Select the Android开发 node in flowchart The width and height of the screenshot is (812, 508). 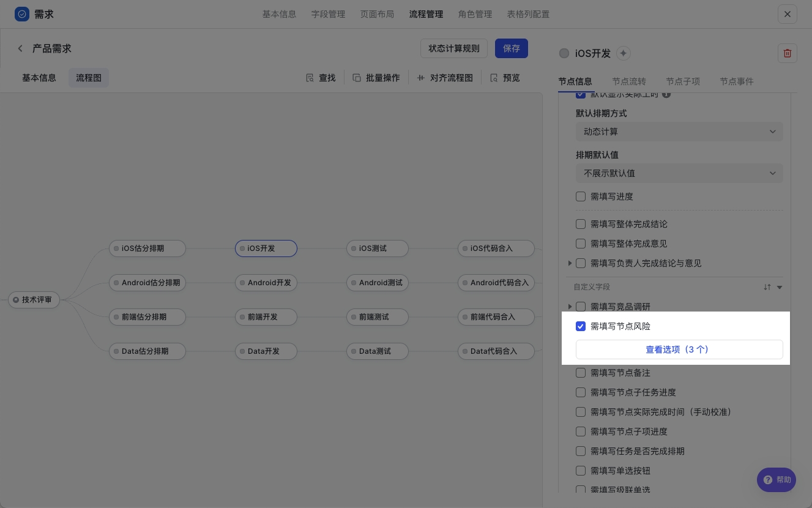(266, 283)
